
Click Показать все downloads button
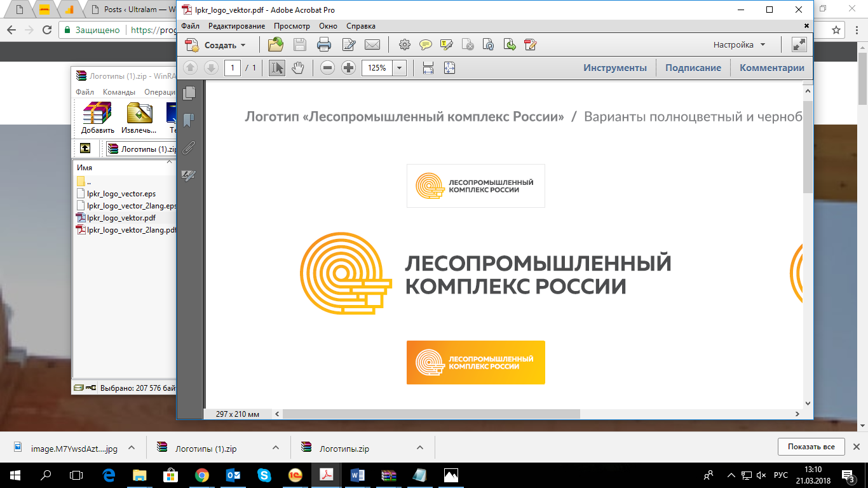coord(811,447)
